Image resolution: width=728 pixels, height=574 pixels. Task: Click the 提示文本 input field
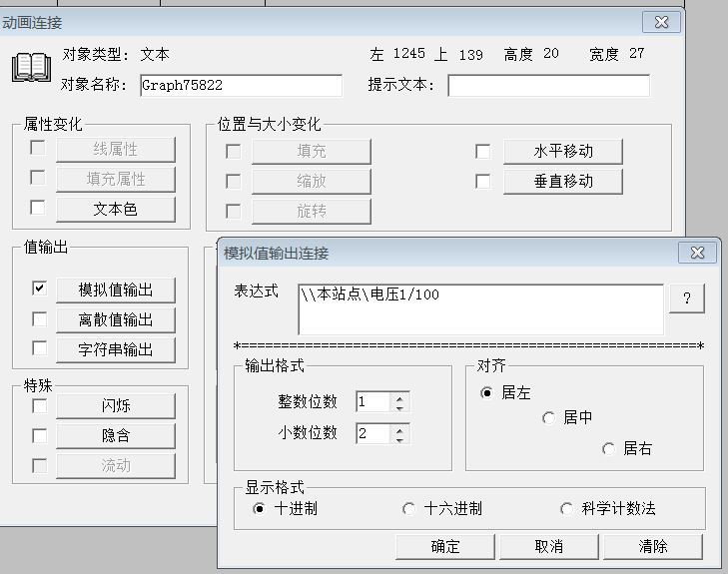click(x=548, y=86)
